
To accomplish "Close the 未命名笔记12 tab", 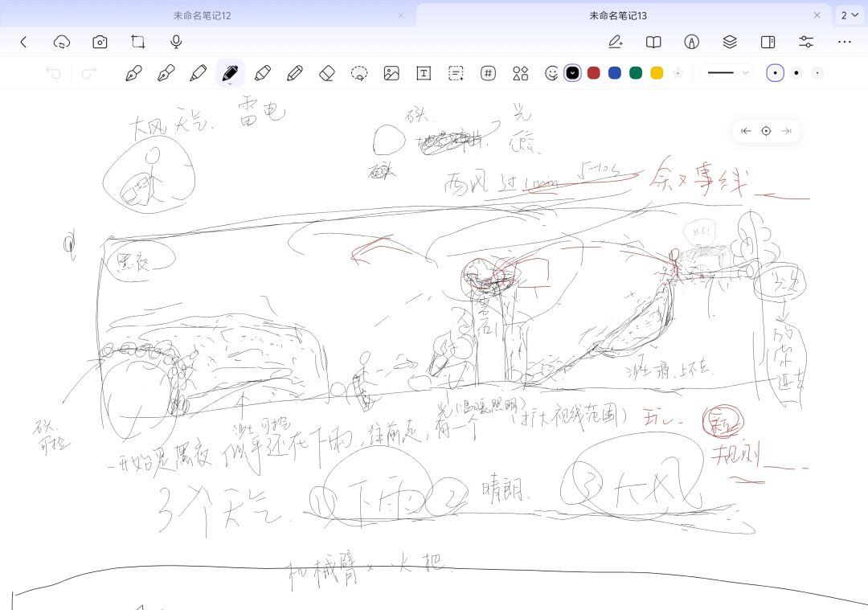I will pos(401,15).
